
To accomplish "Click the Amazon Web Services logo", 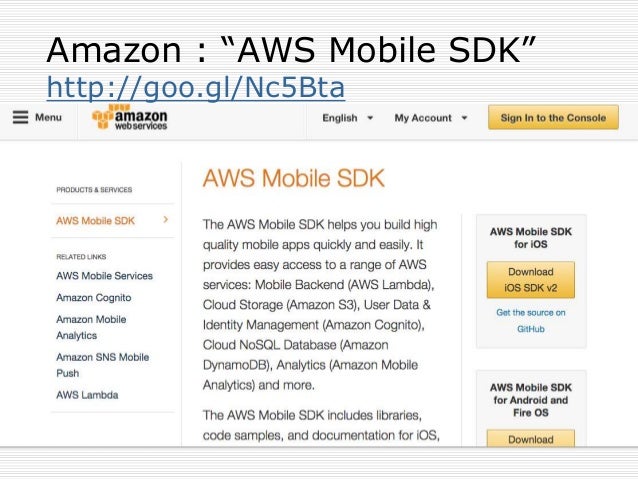I will [130, 117].
